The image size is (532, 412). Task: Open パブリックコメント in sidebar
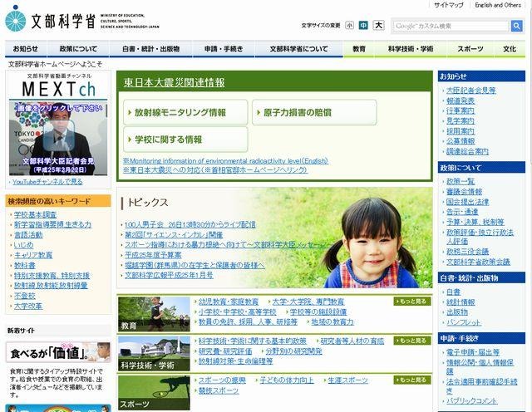(x=471, y=401)
